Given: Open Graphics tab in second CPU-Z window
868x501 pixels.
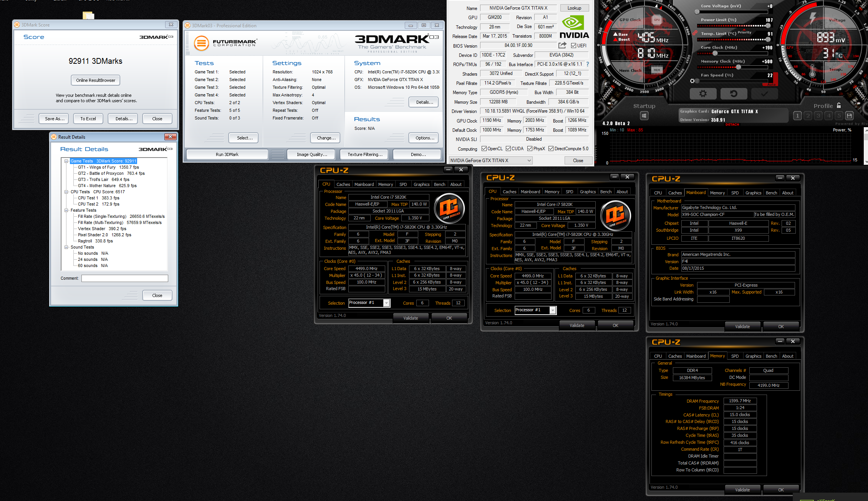Looking at the screenshot, I should pyautogui.click(x=588, y=192).
